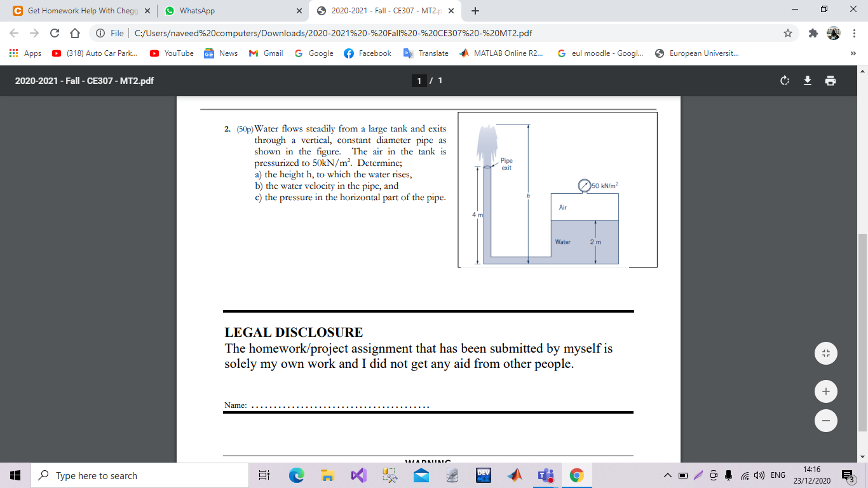Launch Microsoft Edge from the taskbar
This screenshot has height=488, width=868.
point(297,475)
